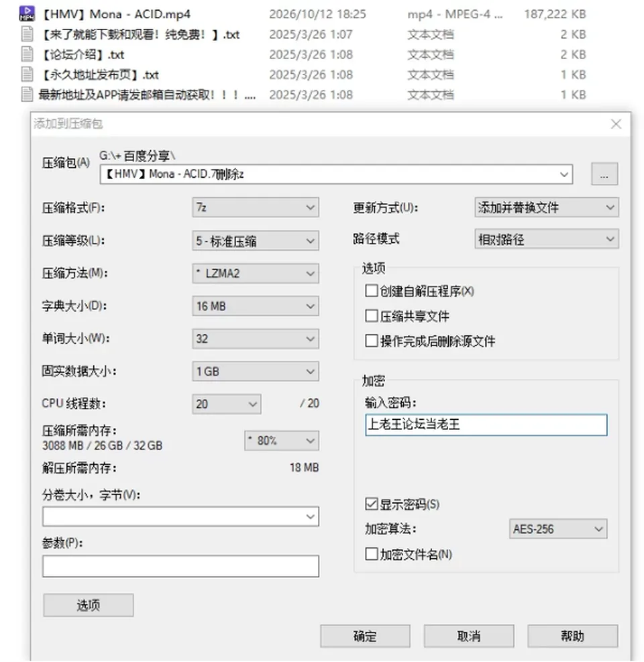Select the file 【HMV】Mona - ACID.mp4
The width and height of the screenshot is (644, 662).
115,14
